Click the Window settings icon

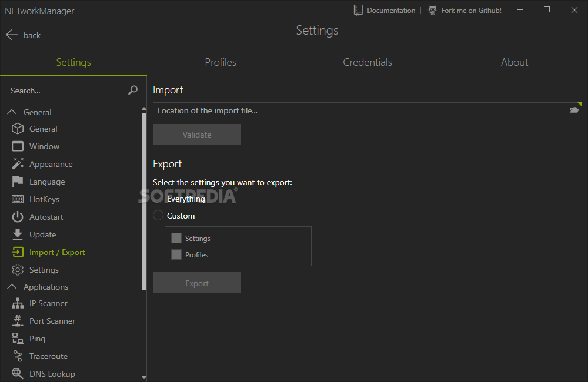(x=18, y=146)
